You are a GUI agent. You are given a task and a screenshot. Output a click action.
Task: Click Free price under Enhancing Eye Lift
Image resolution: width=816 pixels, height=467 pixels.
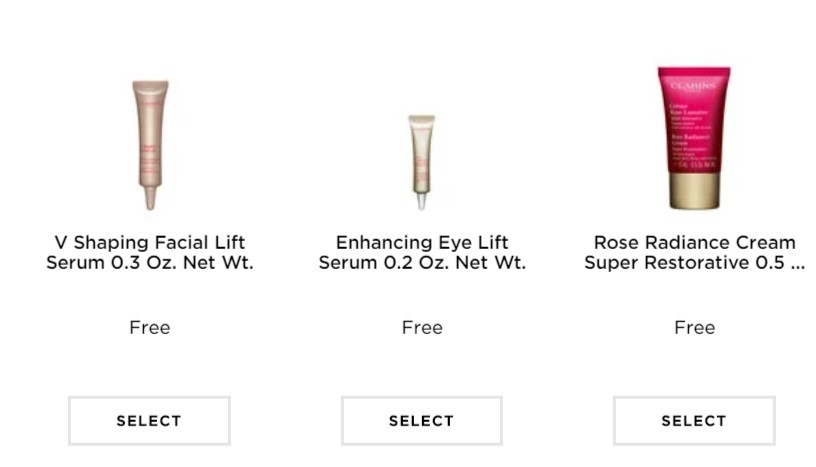(422, 327)
